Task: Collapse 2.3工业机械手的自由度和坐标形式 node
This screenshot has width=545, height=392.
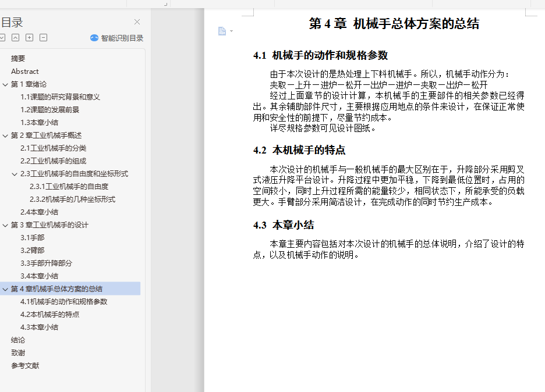Action: [15, 174]
